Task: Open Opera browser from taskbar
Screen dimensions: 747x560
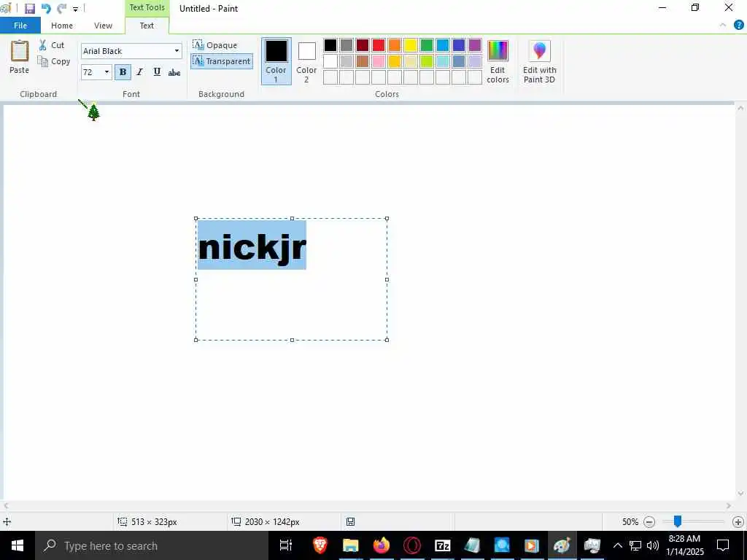Action: [412, 545]
